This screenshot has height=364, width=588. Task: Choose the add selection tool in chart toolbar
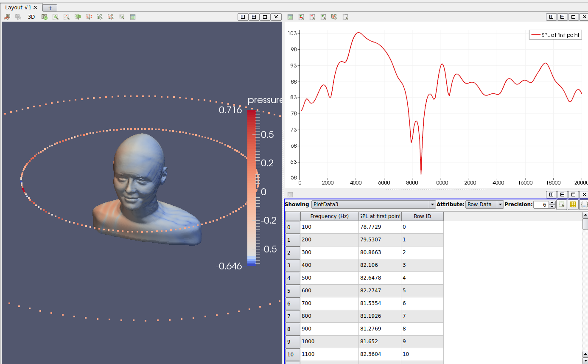click(323, 17)
